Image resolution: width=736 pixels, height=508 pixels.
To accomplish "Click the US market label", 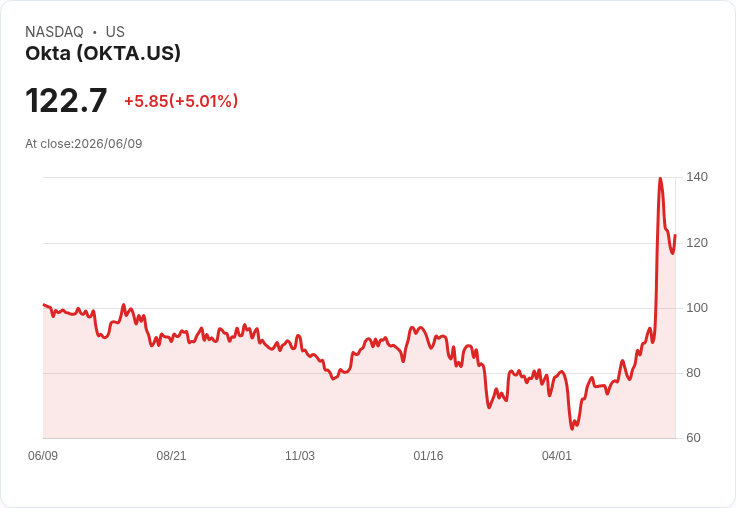I will pos(115,32).
